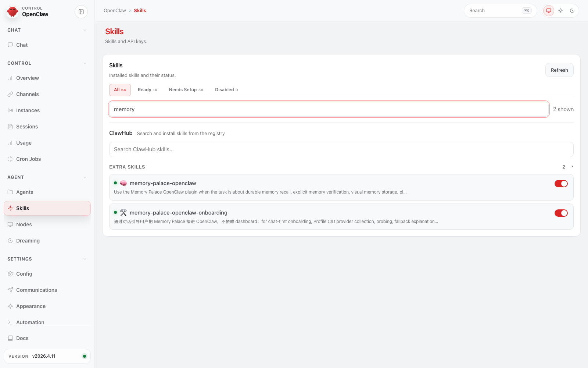The width and height of the screenshot is (588, 368).
Task: Collapse the sidebar with the panel icon
Action: [81, 12]
